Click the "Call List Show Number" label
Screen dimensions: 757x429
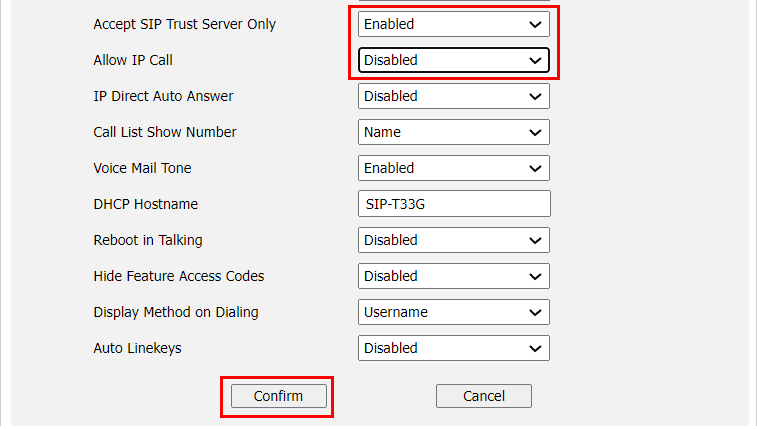[165, 132]
